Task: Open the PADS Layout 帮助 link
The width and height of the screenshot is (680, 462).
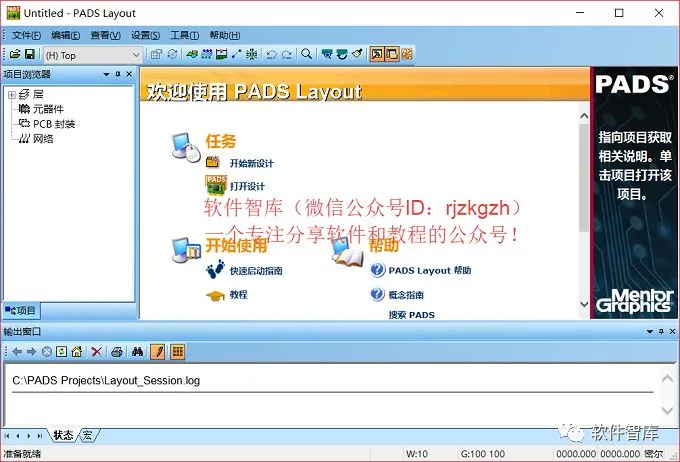Action: coord(430,270)
